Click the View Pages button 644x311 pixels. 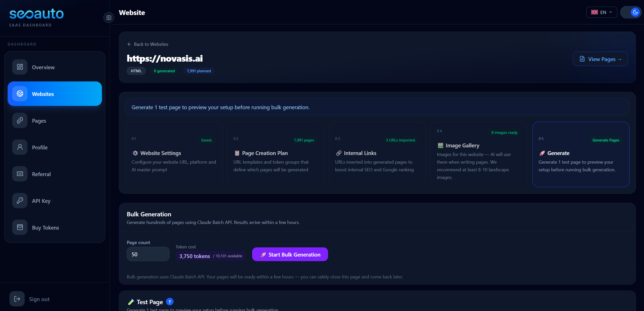click(600, 59)
